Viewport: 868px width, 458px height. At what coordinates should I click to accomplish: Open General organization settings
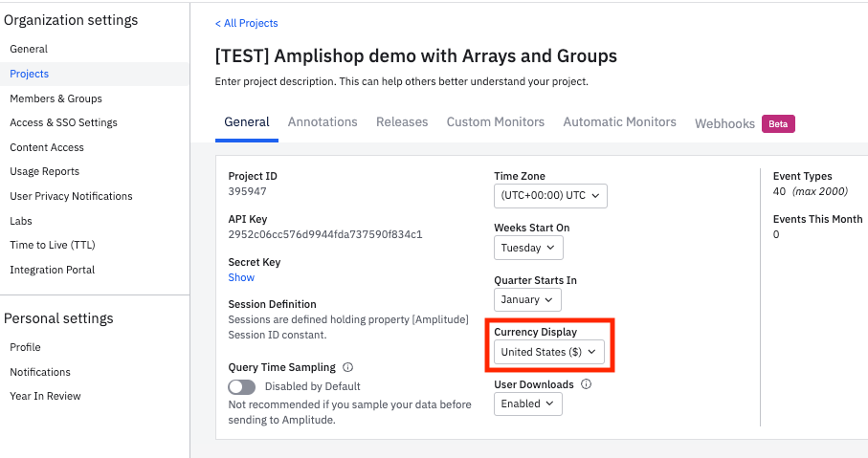[x=29, y=49]
